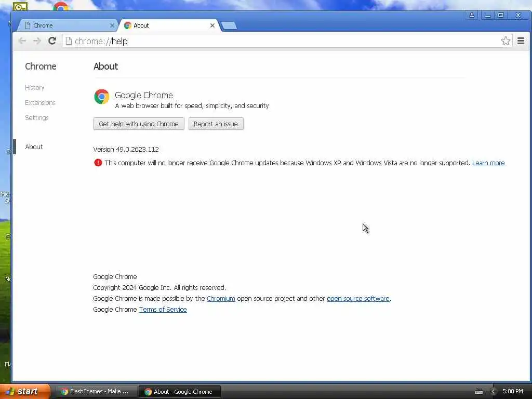Close the Chrome tab
Viewport: 532px width, 399px height.
(112, 25)
